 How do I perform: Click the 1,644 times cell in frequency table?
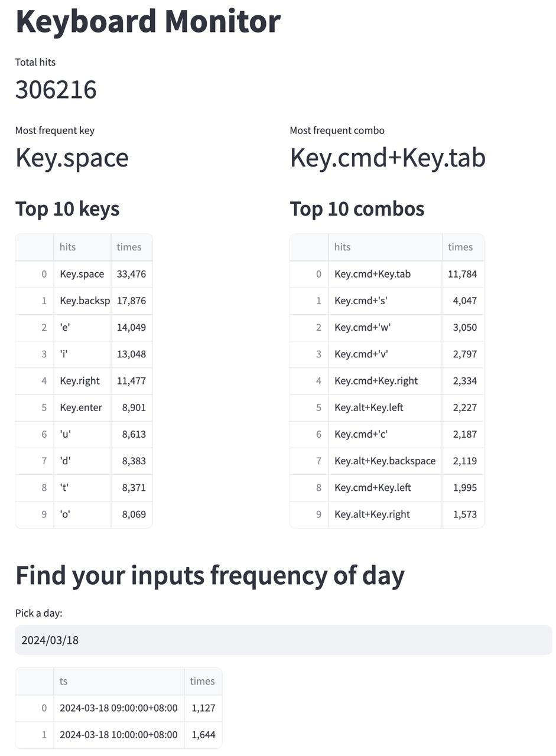[204, 735]
